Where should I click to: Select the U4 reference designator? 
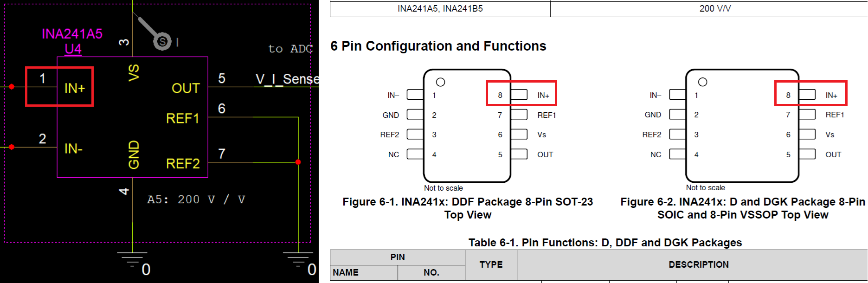(73, 49)
